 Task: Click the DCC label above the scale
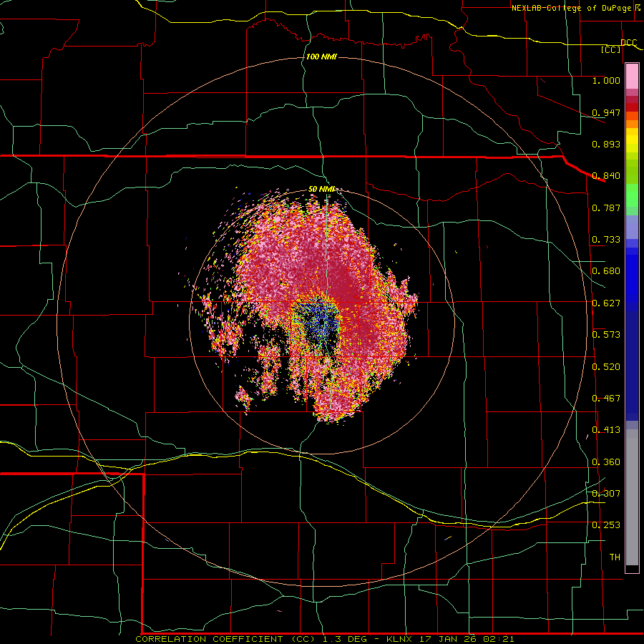click(x=628, y=42)
